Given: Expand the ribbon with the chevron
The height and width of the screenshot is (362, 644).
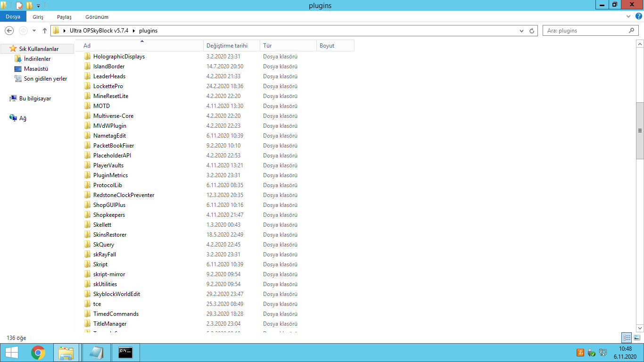Looking at the screenshot, I should click(x=629, y=16).
